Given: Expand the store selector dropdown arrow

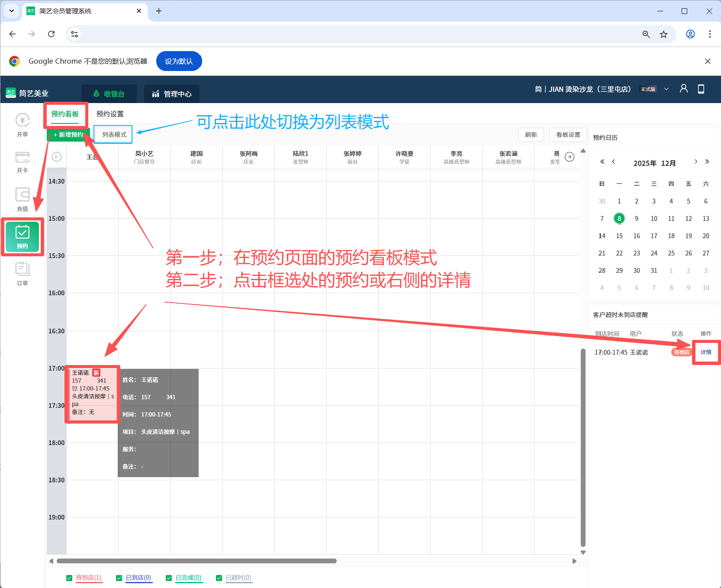Looking at the screenshot, I should pyautogui.click(x=666, y=89).
